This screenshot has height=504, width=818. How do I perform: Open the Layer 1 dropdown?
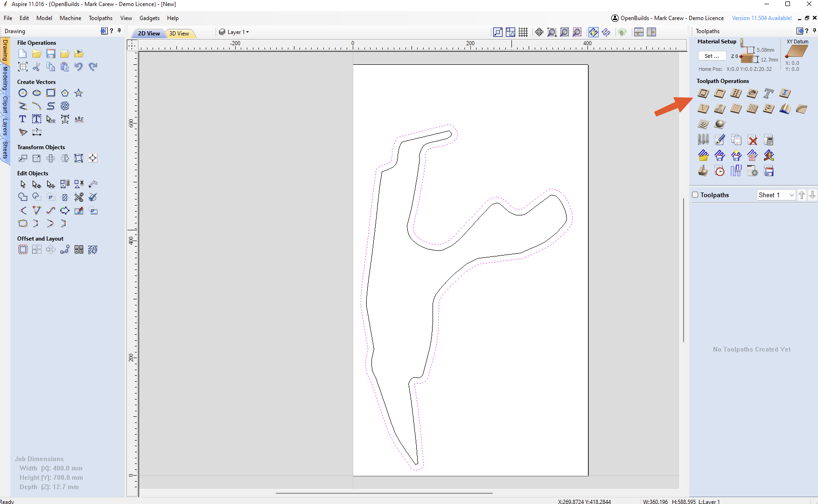click(234, 32)
